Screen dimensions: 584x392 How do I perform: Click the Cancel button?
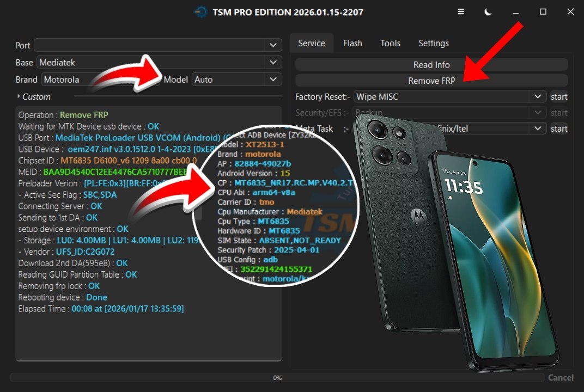561,377
